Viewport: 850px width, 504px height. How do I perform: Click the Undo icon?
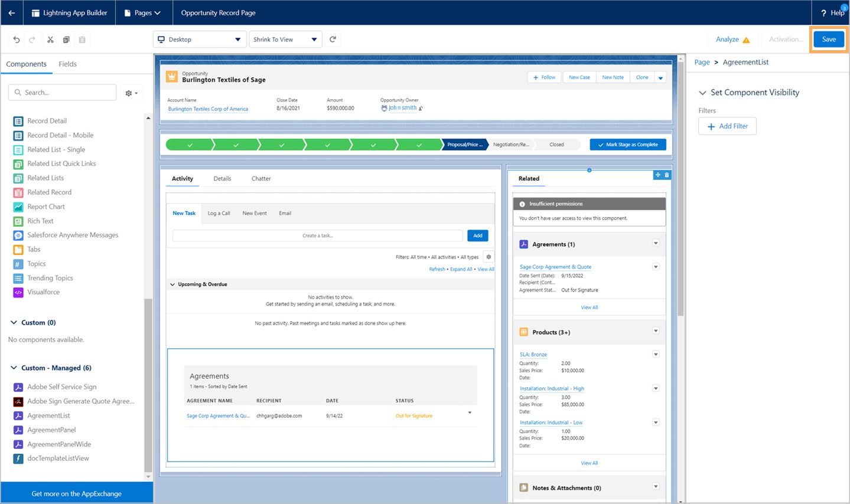tap(17, 40)
